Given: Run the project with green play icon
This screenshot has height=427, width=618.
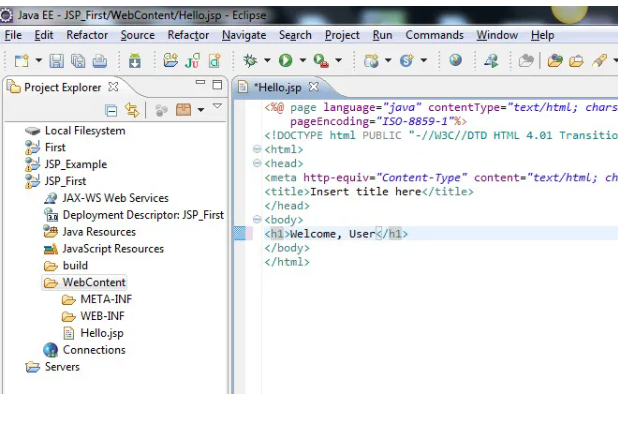Looking at the screenshot, I should click(286, 61).
